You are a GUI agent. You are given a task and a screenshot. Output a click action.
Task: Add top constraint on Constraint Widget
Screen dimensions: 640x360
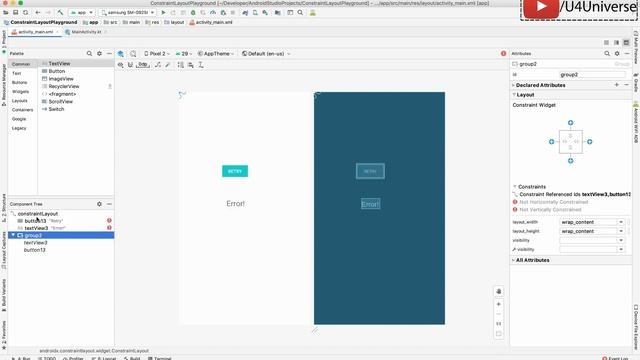[571, 123]
